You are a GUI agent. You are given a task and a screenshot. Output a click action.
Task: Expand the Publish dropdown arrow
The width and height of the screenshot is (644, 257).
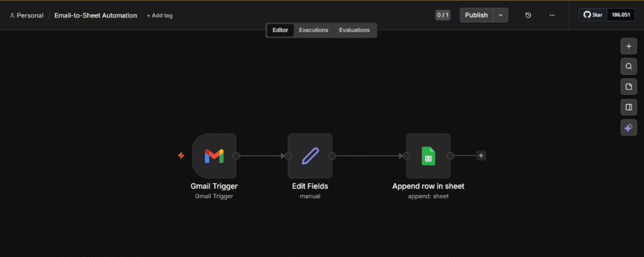click(x=500, y=15)
